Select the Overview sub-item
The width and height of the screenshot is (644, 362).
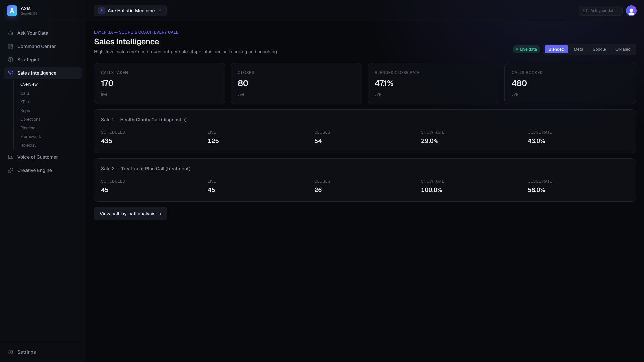[x=29, y=84]
